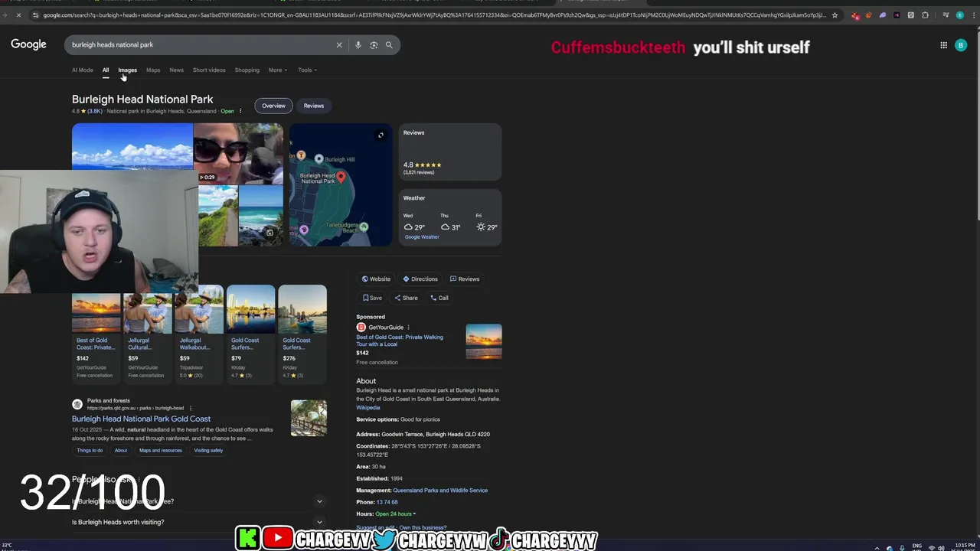The height and width of the screenshot is (551, 980).
Task: Switch to the Shopping search tab
Action: click(247, 70)
